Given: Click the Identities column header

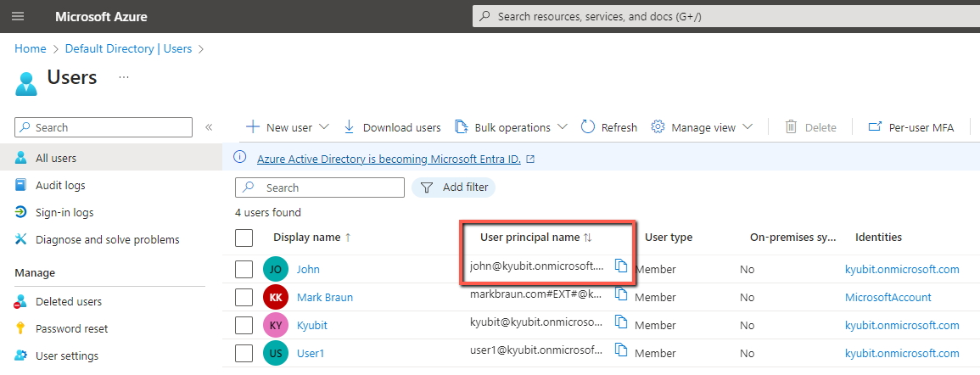Looking at the screenshot, I should pyautogui.click(x=878, y=238).
